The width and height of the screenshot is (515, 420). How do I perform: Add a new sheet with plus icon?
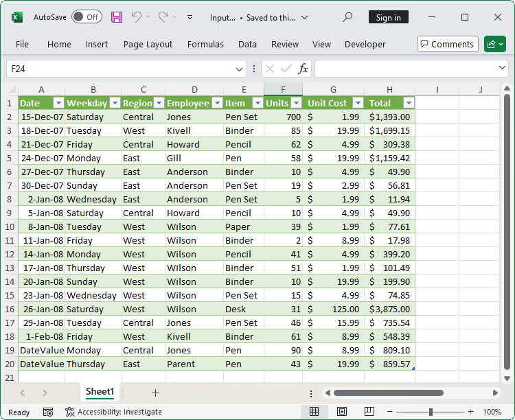tap(155, 393)
